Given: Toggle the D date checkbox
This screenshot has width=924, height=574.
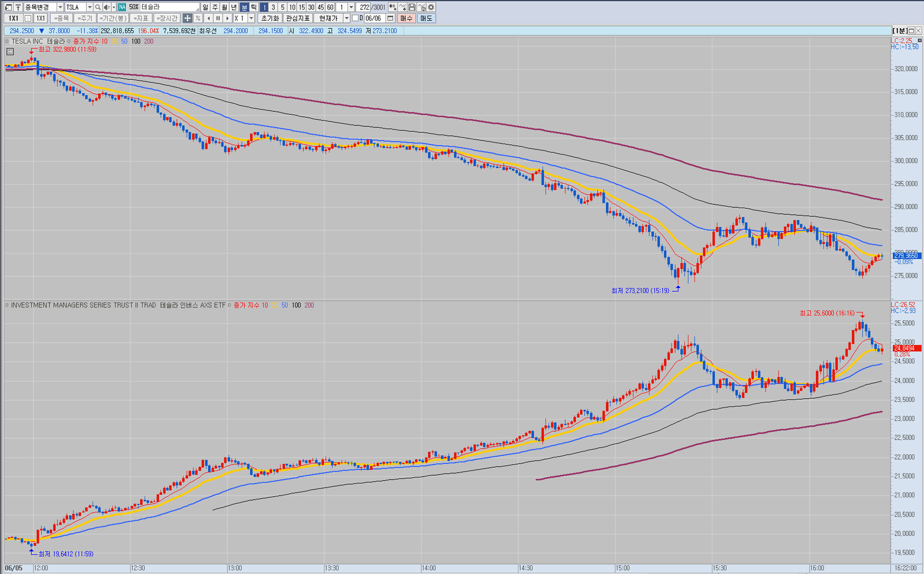Looking at the screenshot, I should tap(355, 18).
